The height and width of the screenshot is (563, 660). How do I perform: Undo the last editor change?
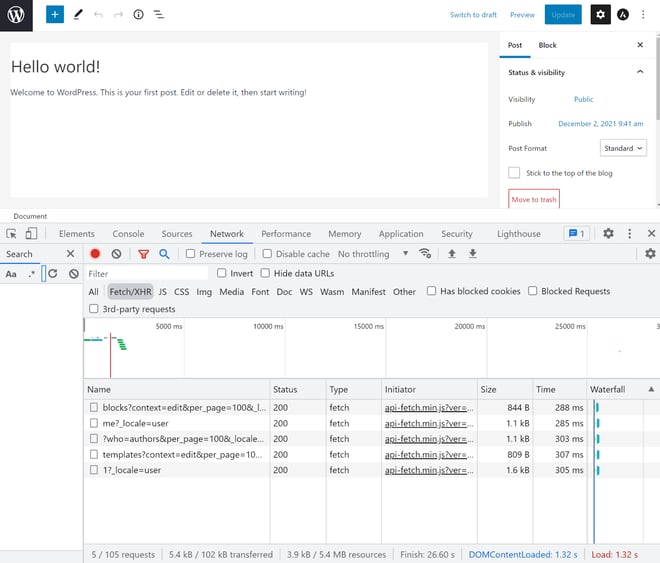[x=98, y=15]
